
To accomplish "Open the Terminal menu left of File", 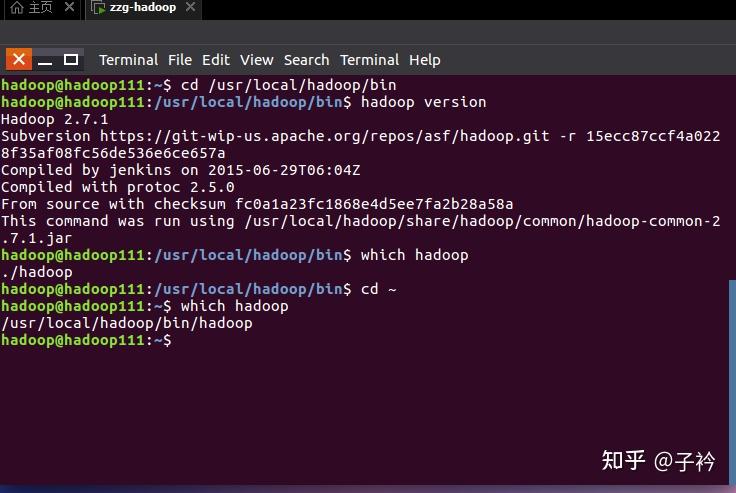I will tap(128, 60).
